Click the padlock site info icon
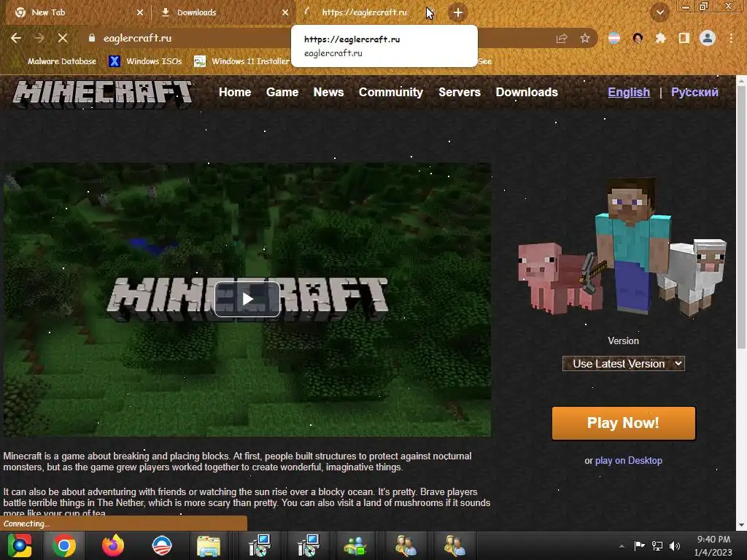 pos(92,38)
